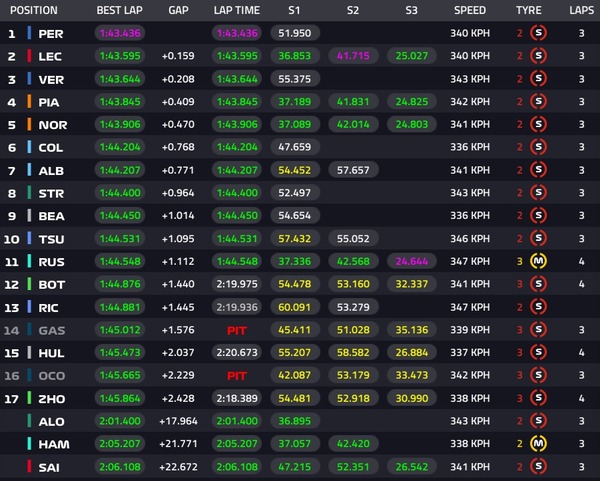The width and height of the screenshot is (600, 481).
Task: Click the medium tyre icon for RUS
Action: 538,262
